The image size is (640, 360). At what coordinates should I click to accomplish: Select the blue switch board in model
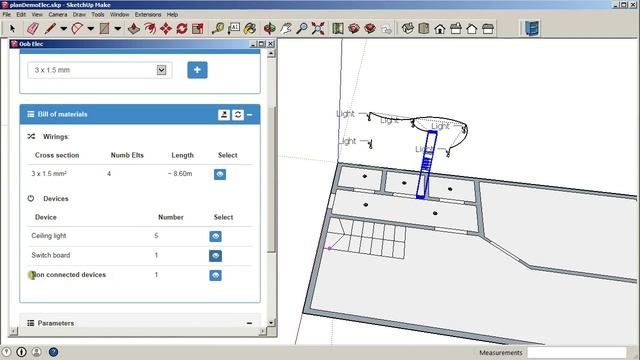[x=426, y=165]
